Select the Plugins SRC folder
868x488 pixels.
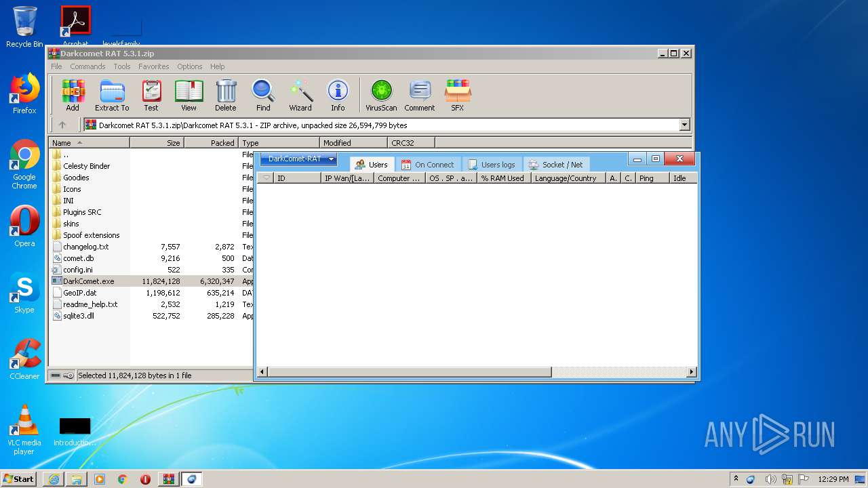coord(82,212)
